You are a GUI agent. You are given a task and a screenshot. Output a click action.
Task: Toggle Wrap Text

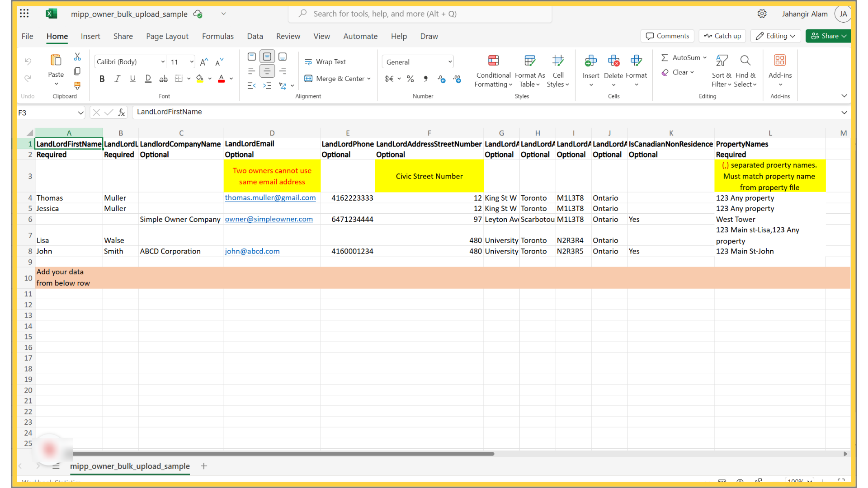(x=325, y=62)
